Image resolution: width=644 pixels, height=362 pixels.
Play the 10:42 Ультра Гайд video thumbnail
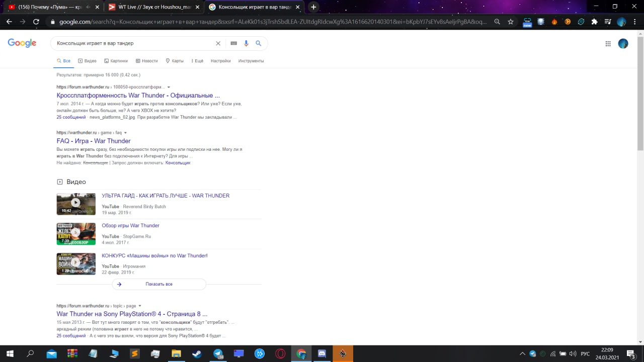coord(76,204)
